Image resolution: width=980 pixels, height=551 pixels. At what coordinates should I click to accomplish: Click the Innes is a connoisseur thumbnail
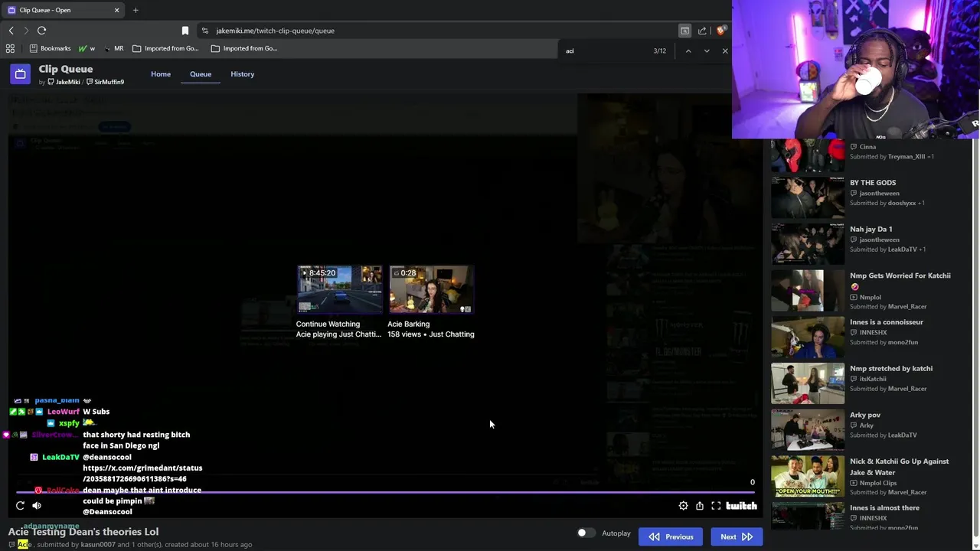(x=808, y=337)
